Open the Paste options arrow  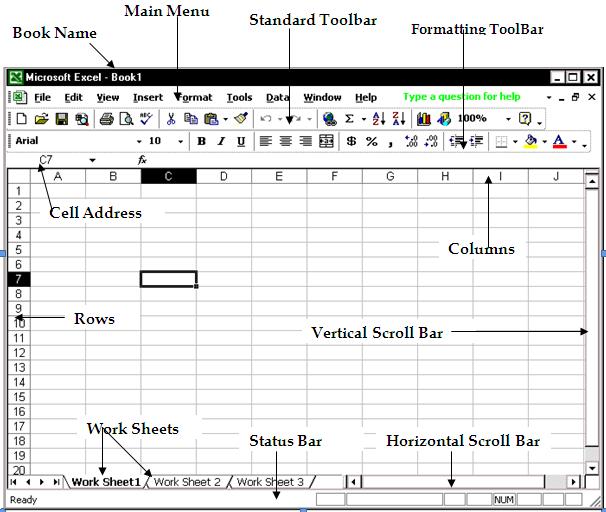pos(225,119)
